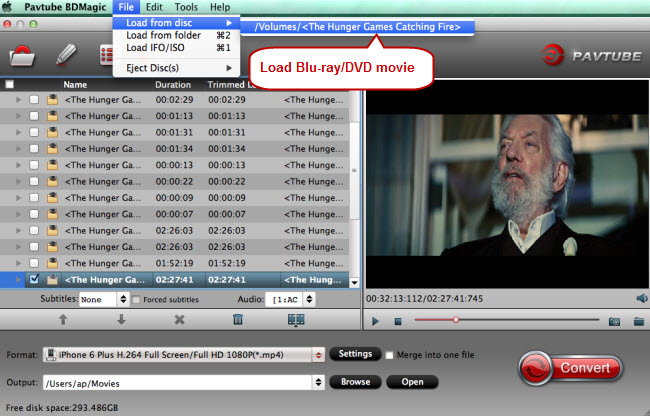Open the Edit menu

[154, 7]
